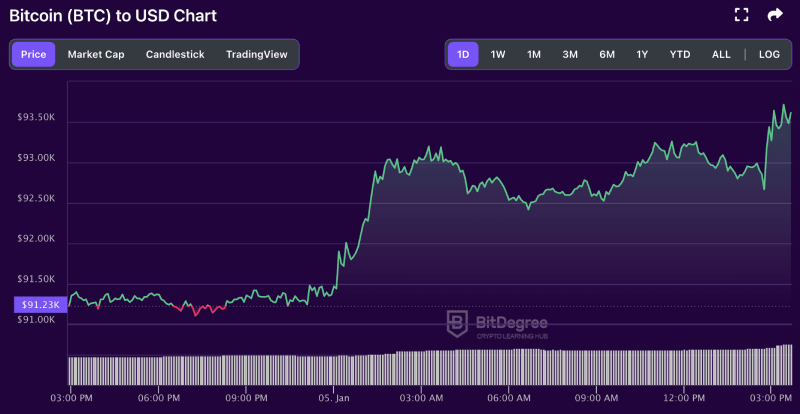Click the Bitcoin (BTC) to USD Chart title
800x414 pixels.
pos(113,16)
